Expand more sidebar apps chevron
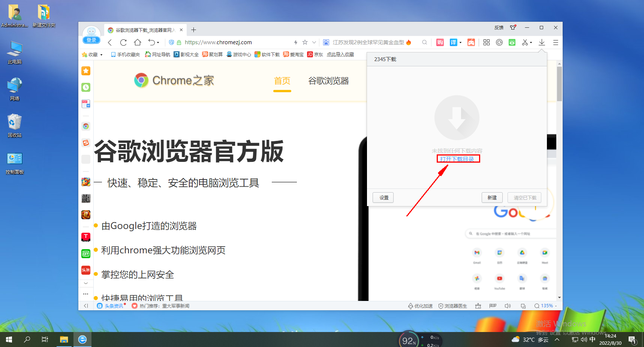 [86, 283]
